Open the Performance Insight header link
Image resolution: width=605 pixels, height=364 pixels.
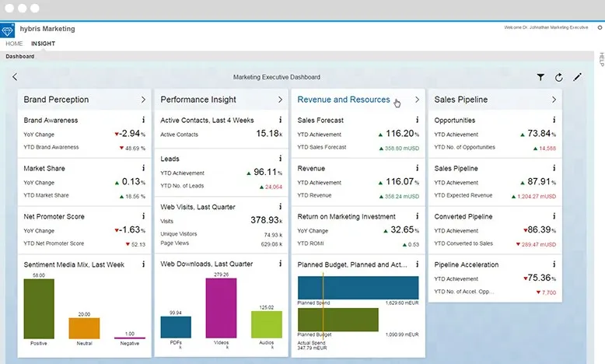[198, 100]
